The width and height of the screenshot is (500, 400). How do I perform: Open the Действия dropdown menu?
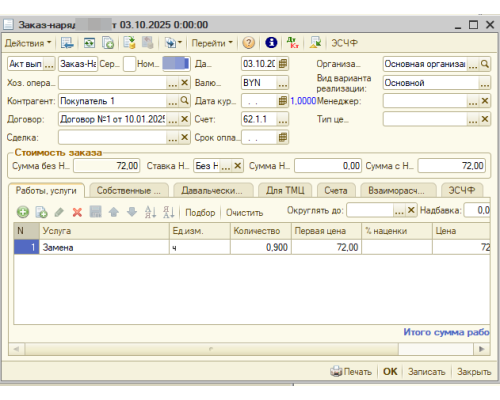point(28,43)
